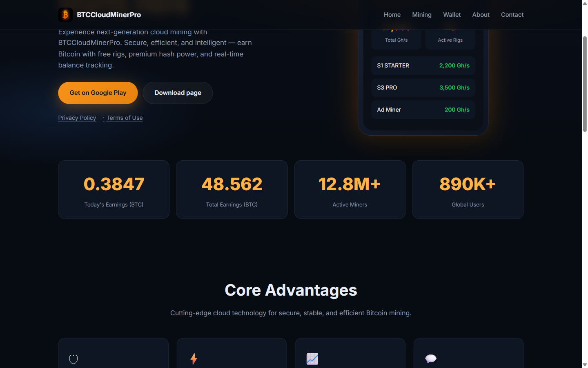Select the Ad Miner rig row
Image resolution: width=588 pixels, height=368 pixels.
coord(423,110)
